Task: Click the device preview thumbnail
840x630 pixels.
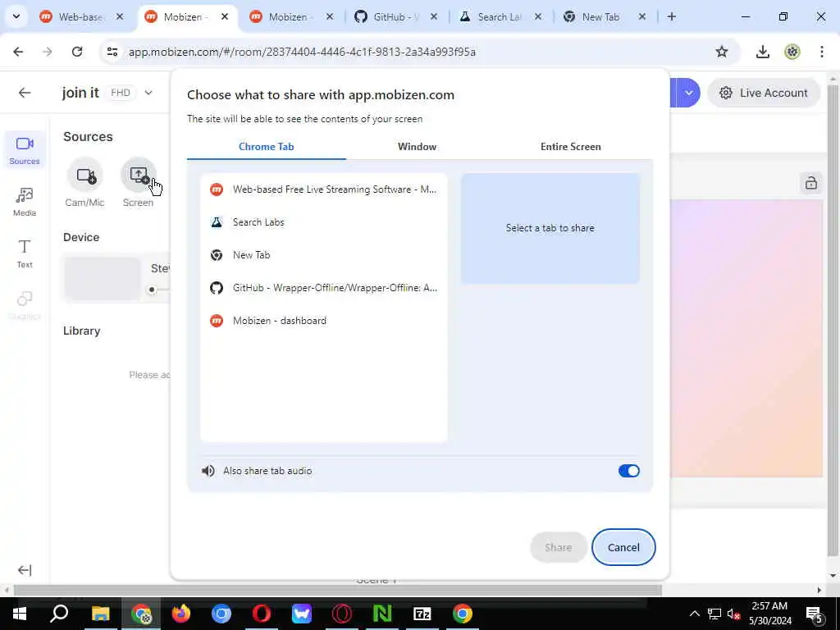Action: point(103,279)
